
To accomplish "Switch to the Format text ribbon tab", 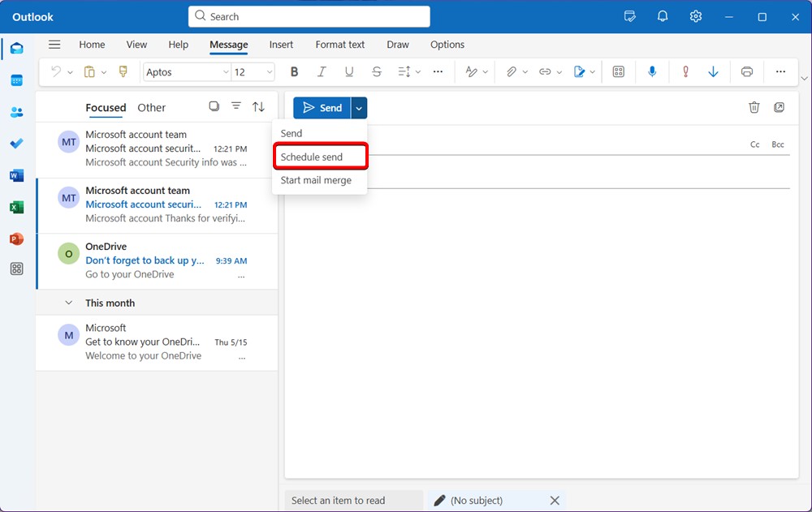I will click(339, 45).
